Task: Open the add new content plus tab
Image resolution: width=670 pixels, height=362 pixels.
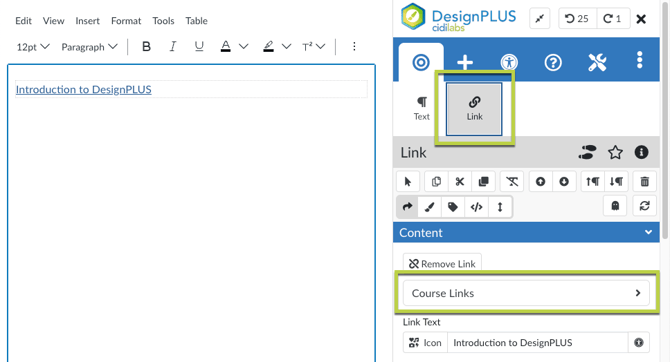Action: [465, 62]
